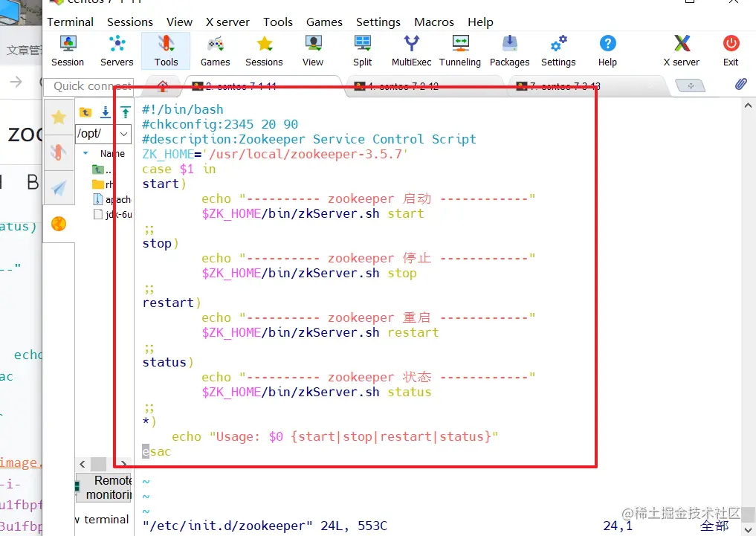Select the Tools toolbar icon
756x536 pixels.
point(166,51)
